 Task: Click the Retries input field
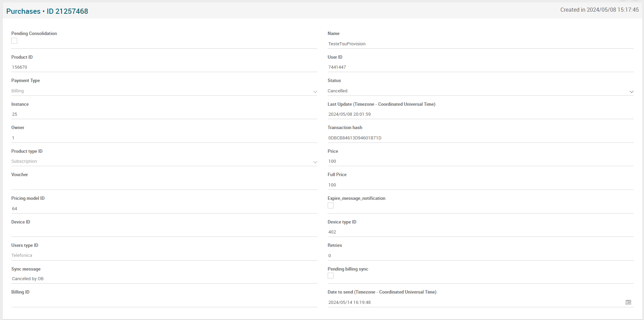coord(480,256)
